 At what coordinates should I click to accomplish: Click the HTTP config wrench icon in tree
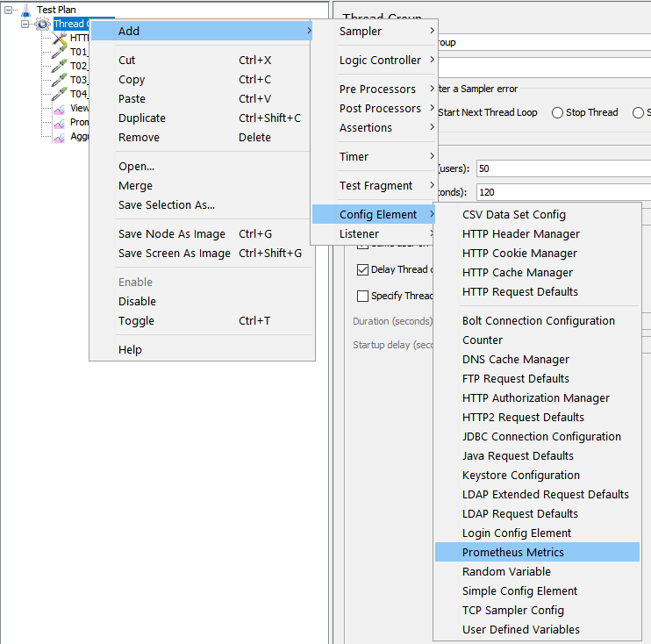(60, 38)
